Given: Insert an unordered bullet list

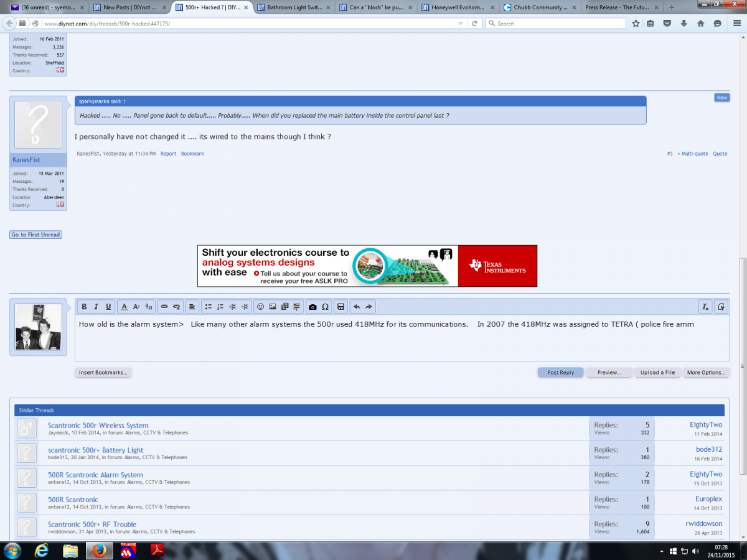Looking at the screenshot, I should 209,307.
